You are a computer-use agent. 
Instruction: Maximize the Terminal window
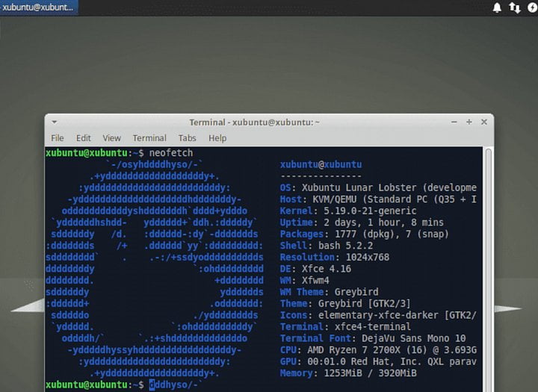pos(469,122)
